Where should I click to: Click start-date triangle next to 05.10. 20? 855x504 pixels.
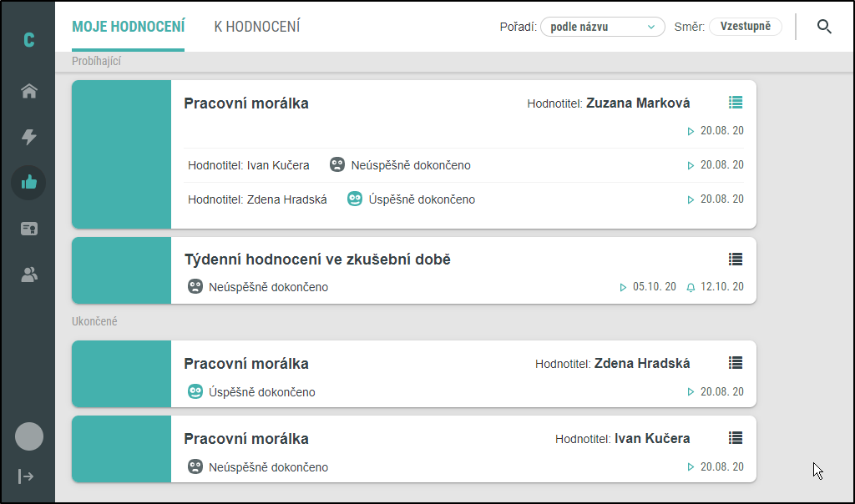623,287
